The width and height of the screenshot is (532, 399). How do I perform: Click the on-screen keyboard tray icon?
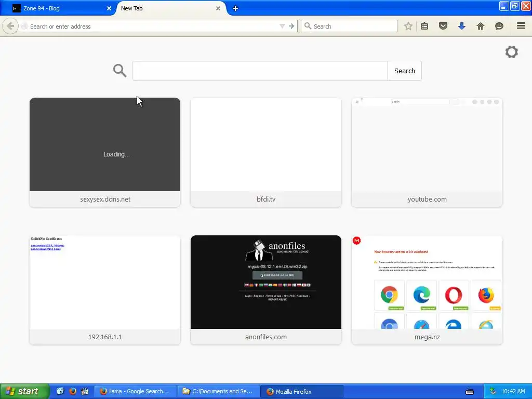470,392
